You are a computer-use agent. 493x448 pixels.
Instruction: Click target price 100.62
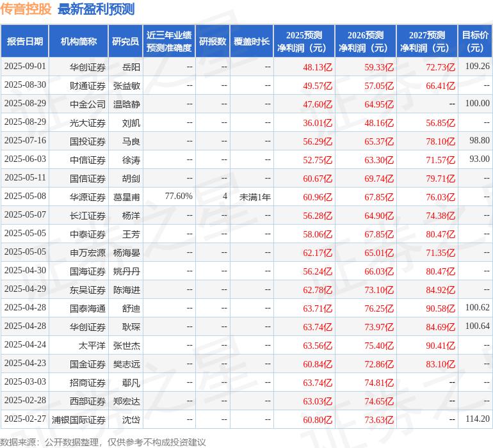[x=477, y=307]
